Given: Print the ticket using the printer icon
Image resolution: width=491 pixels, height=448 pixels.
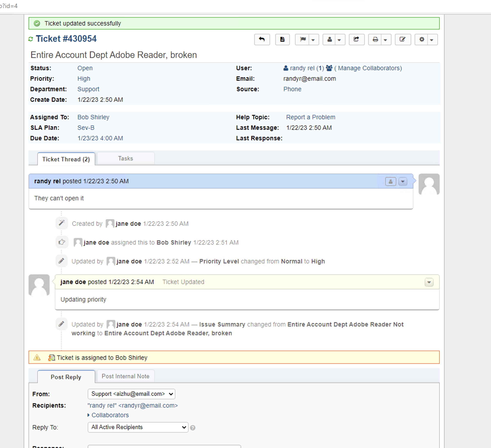Looking at the screenshot, I should pos(375,39).
